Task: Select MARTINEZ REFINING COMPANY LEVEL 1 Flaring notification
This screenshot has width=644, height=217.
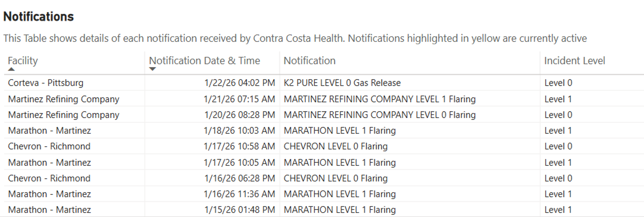Action: tap(380, 99)
